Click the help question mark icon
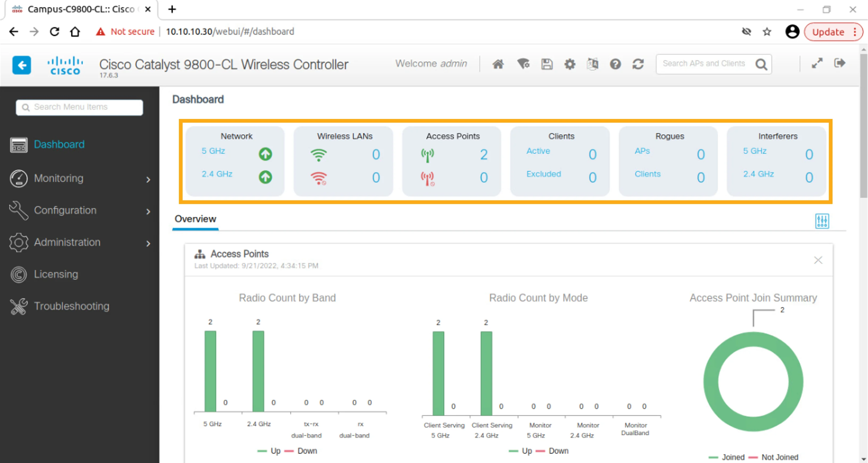 coord(615,64)
